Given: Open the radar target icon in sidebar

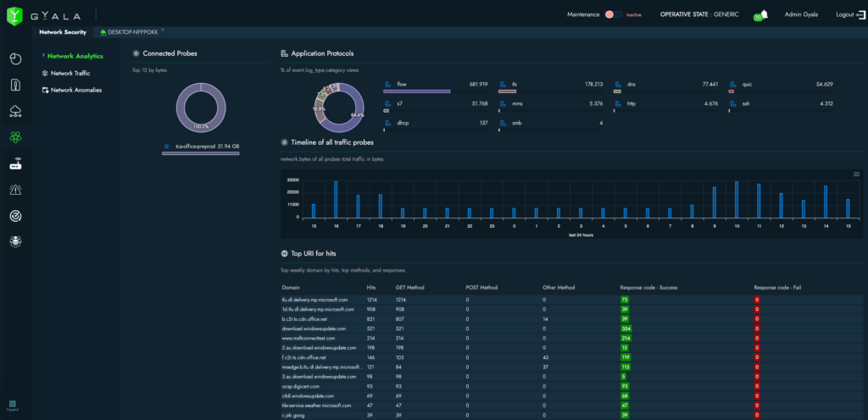Looking at the screenshot, I should [x=15, y=216].
